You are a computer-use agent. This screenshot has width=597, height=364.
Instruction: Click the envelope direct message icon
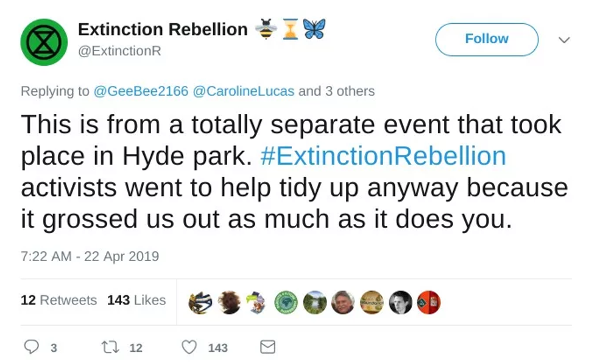point(267,347)
